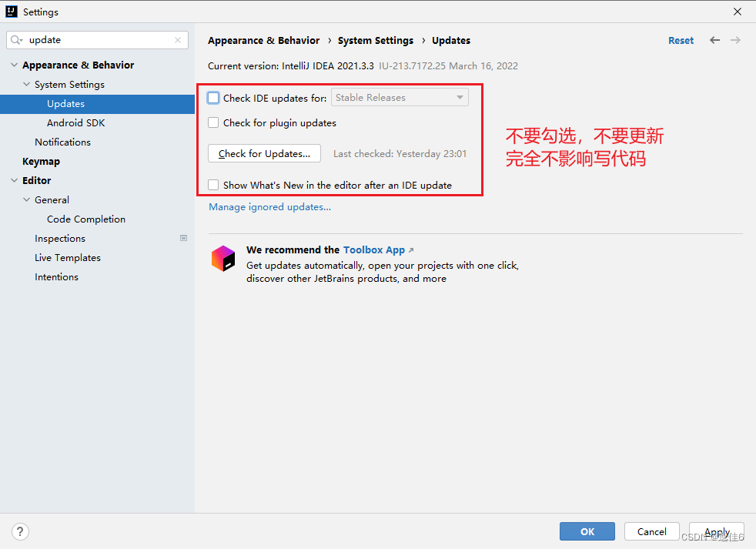Open search options via magnifier icon
The width and height of the screenshot is (756, 549).
pyautogui.click(x=16, y=40)
